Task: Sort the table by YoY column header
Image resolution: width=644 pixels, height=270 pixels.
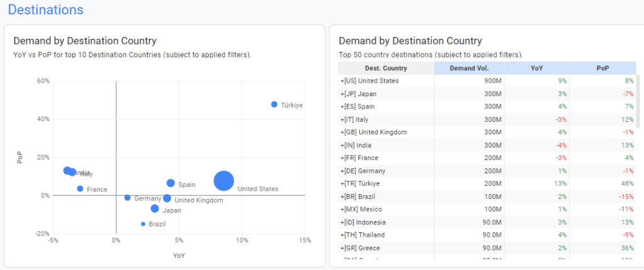Action: [x=537, y=68]
